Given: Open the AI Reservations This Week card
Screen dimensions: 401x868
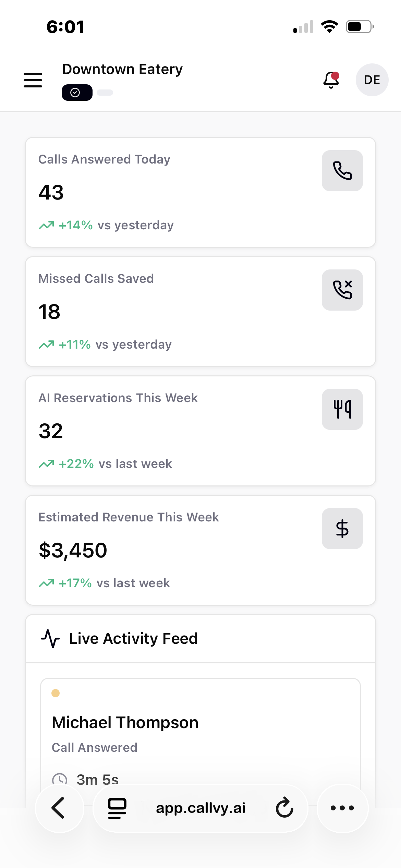Looking at the screenshot, I should [171, 431].
